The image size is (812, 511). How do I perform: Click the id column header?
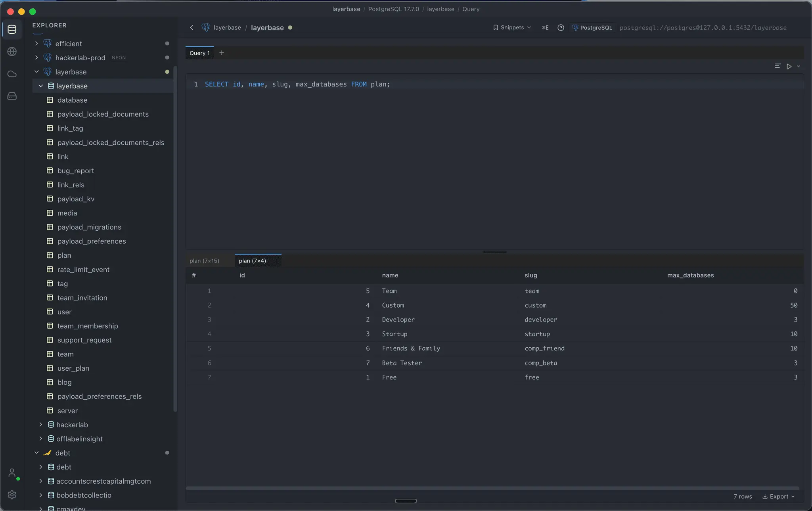click(x=242, y=275)
